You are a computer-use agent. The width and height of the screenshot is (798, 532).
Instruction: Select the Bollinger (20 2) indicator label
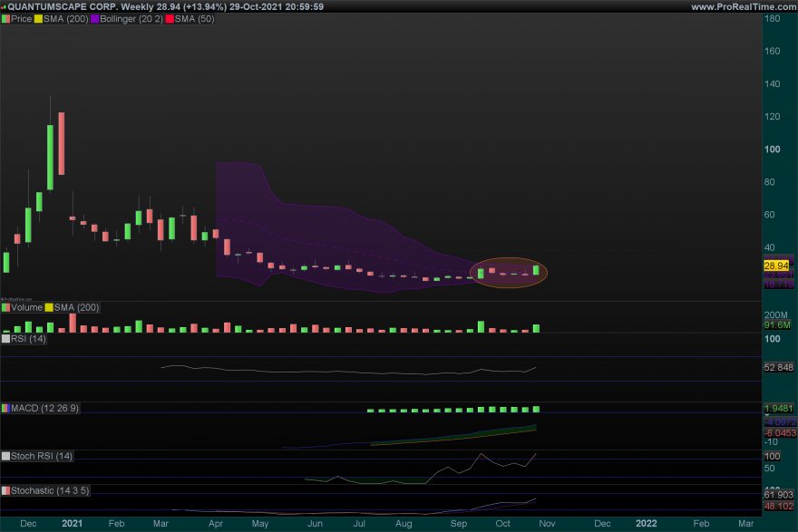[x=131, y=19]
